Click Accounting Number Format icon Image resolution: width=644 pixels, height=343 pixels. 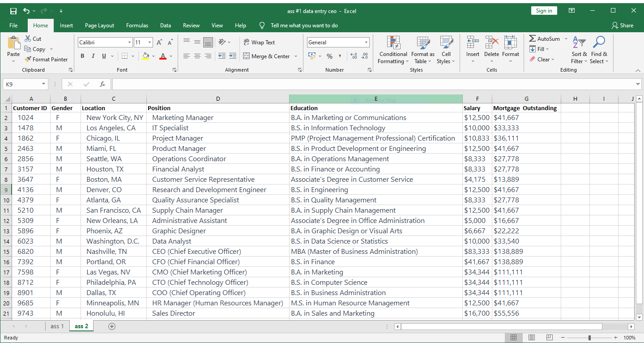tap(312, 56)
